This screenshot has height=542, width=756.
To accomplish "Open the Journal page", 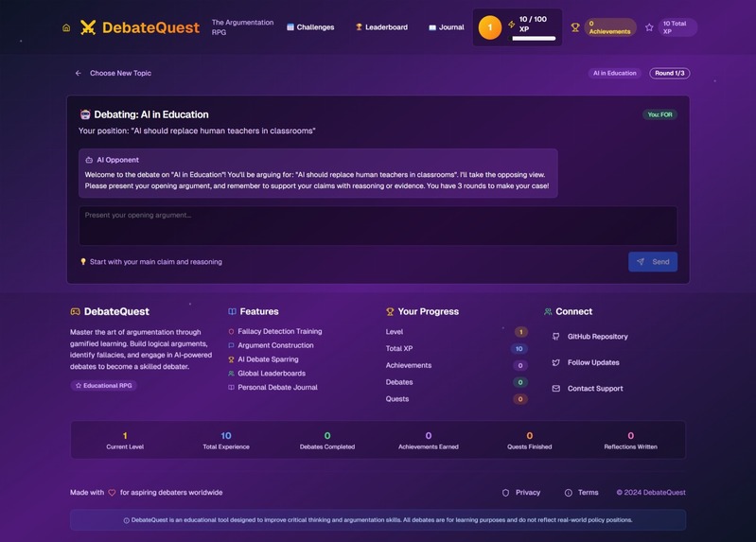I will click(x=446, y=27).
